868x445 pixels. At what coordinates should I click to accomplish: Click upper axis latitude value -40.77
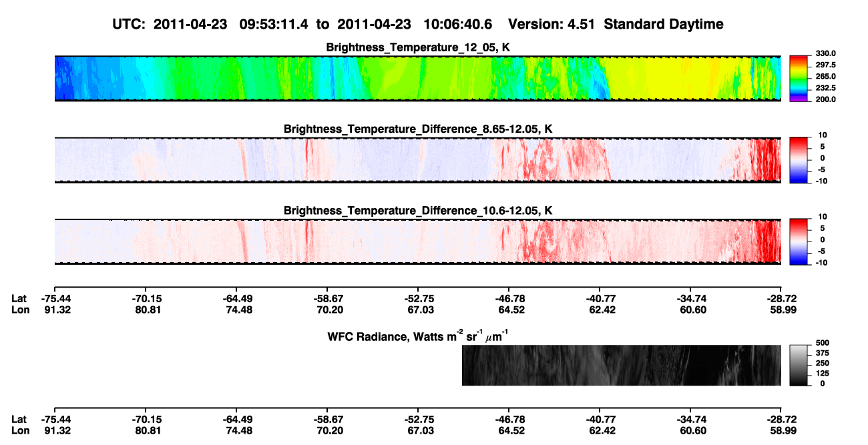[x=601, y=299]
